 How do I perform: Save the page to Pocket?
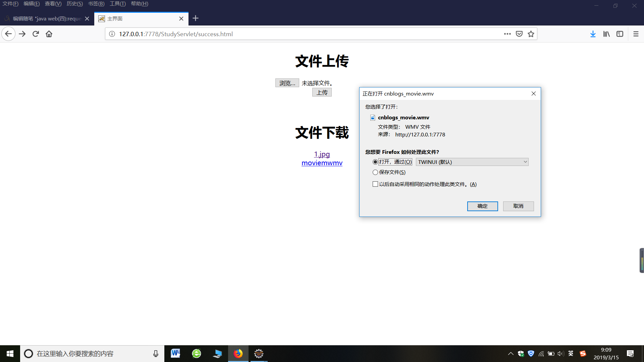pyautogui.click(x=519, y=34)
